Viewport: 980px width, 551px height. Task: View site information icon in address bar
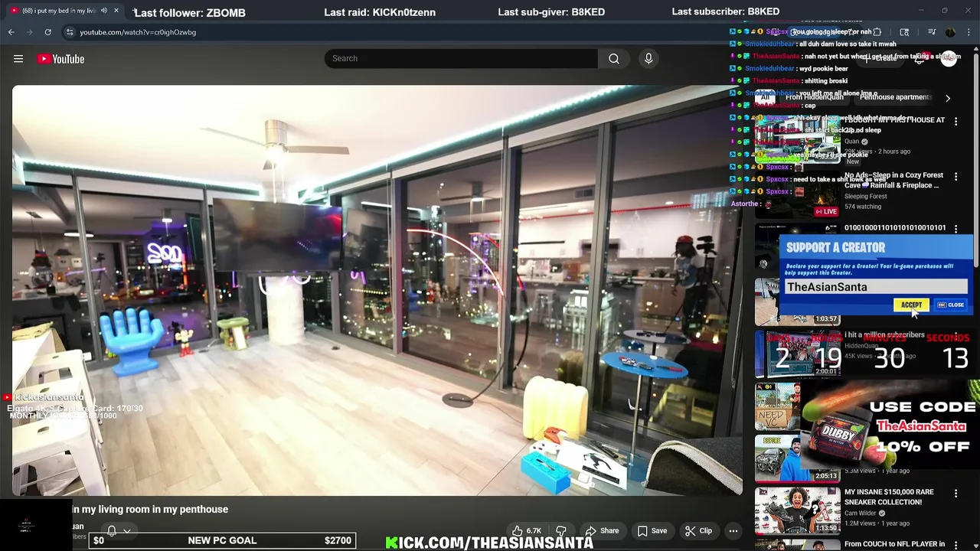coord(70,32)
